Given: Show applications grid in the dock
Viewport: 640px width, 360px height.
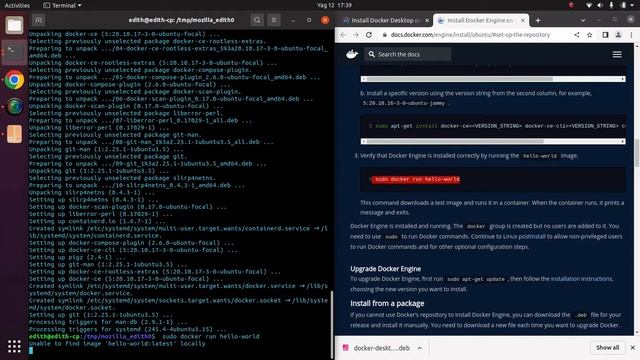Looking at the screenshot, I should [14, 347].
